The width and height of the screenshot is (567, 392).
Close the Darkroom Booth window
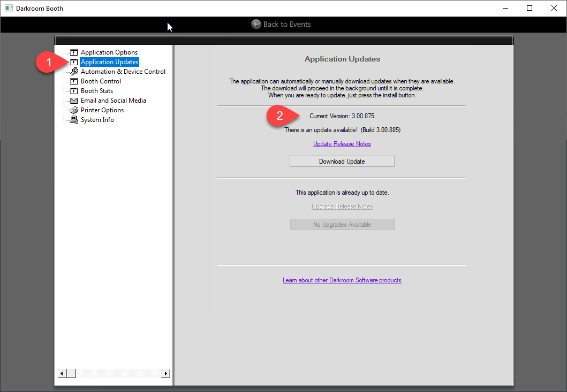pos(554,8)
